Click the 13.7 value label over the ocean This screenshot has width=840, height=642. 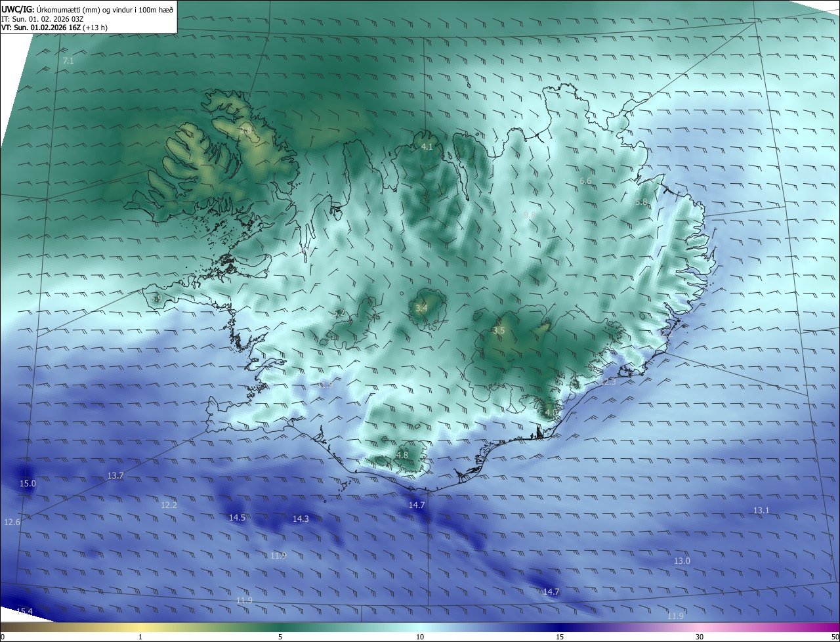115,476
